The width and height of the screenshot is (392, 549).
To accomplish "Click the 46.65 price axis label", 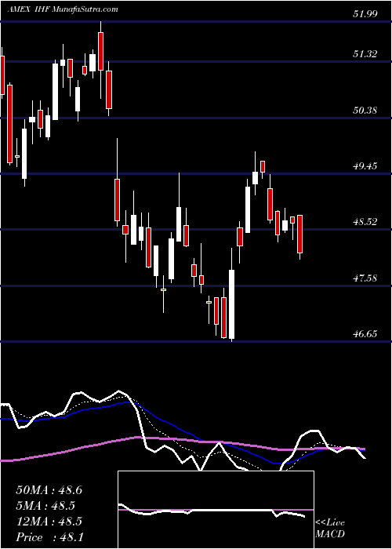I will (365, 333).
